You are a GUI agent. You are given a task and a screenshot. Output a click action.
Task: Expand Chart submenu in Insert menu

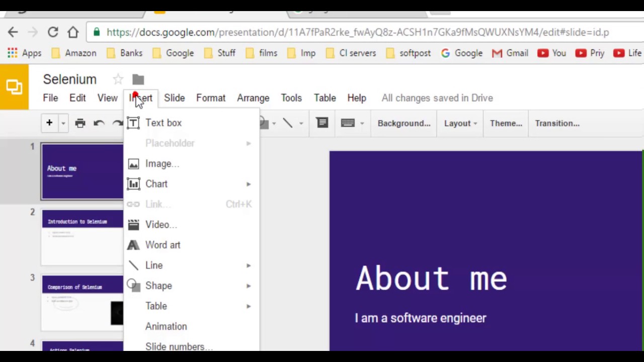(x=191, y=184)
